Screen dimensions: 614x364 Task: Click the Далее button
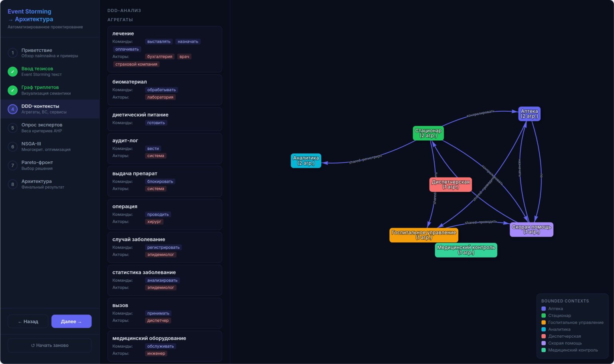[71, 321]
